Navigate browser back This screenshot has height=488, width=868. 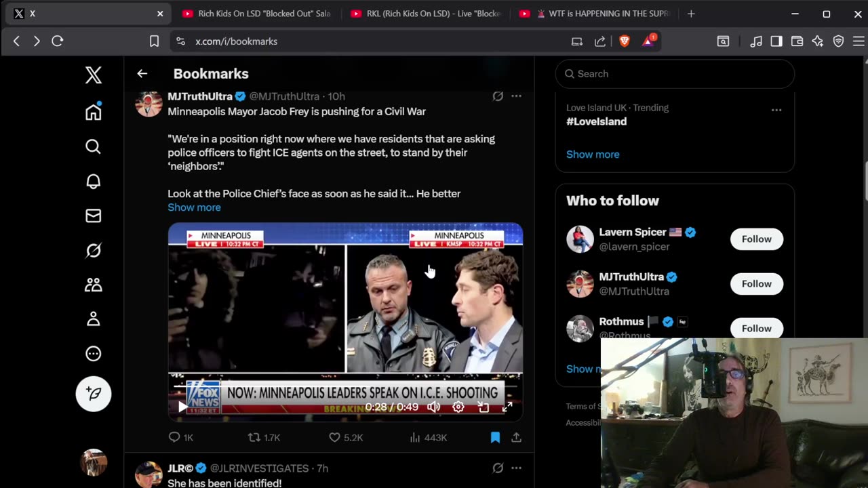[x=16, y=41]
